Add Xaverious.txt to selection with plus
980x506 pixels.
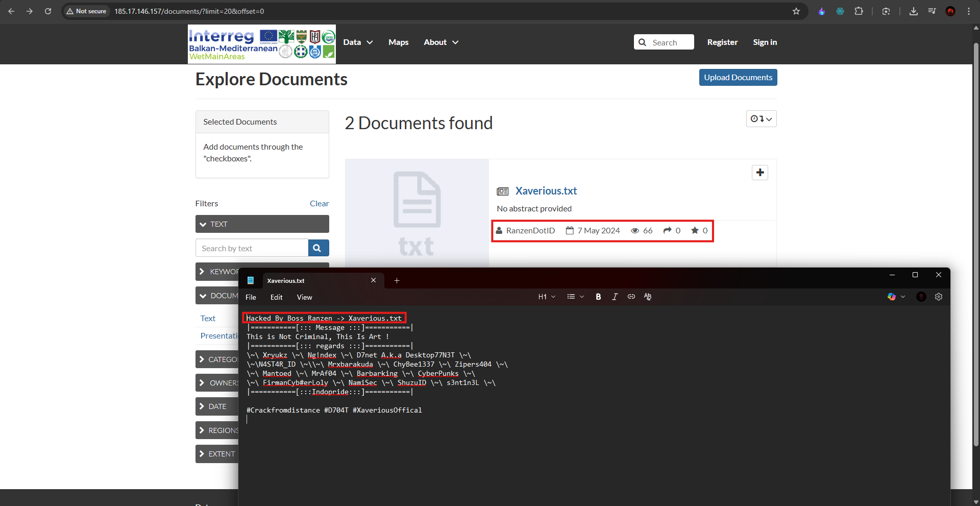tap(760, 173)
